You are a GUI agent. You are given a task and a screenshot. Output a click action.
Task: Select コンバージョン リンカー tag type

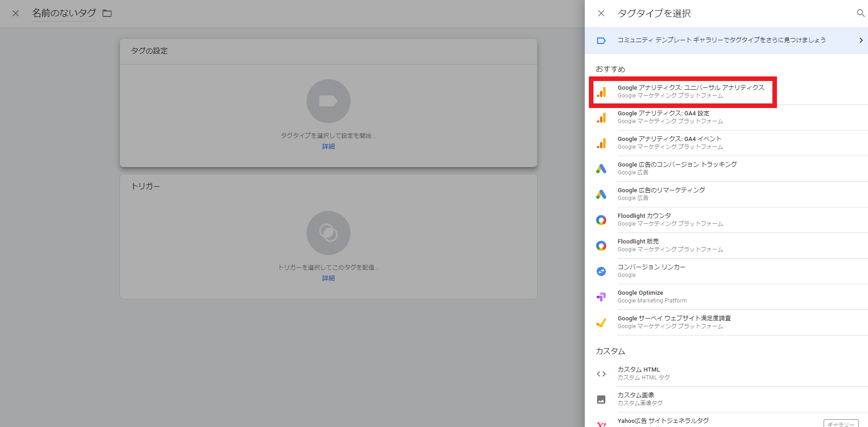coord(726,271)
